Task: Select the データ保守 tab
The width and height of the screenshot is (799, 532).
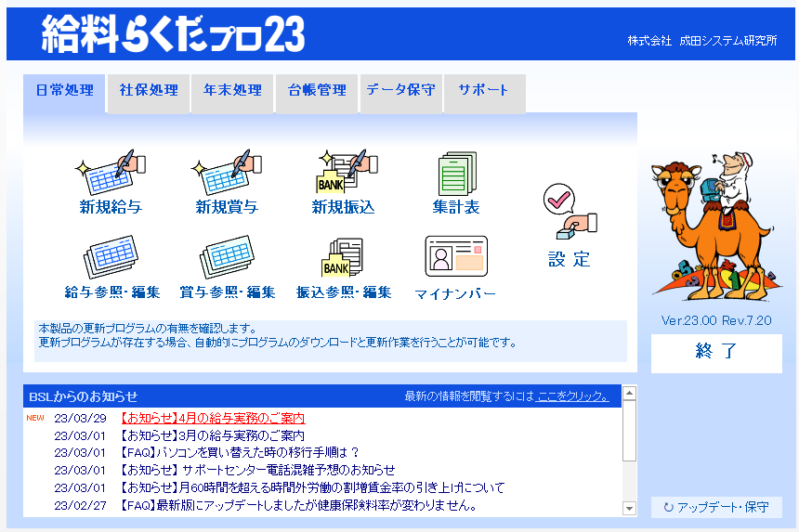Action: tap(400, 91)
